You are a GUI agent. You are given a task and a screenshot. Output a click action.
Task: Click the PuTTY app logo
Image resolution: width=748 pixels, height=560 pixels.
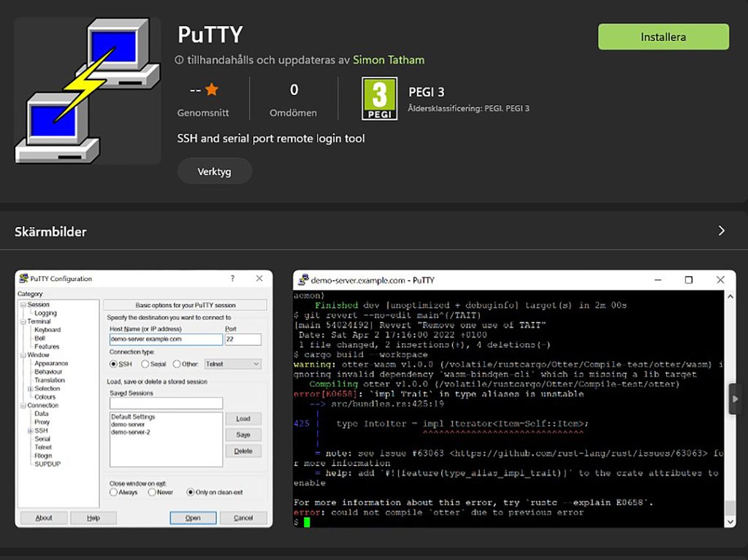(x=88, y=91)
